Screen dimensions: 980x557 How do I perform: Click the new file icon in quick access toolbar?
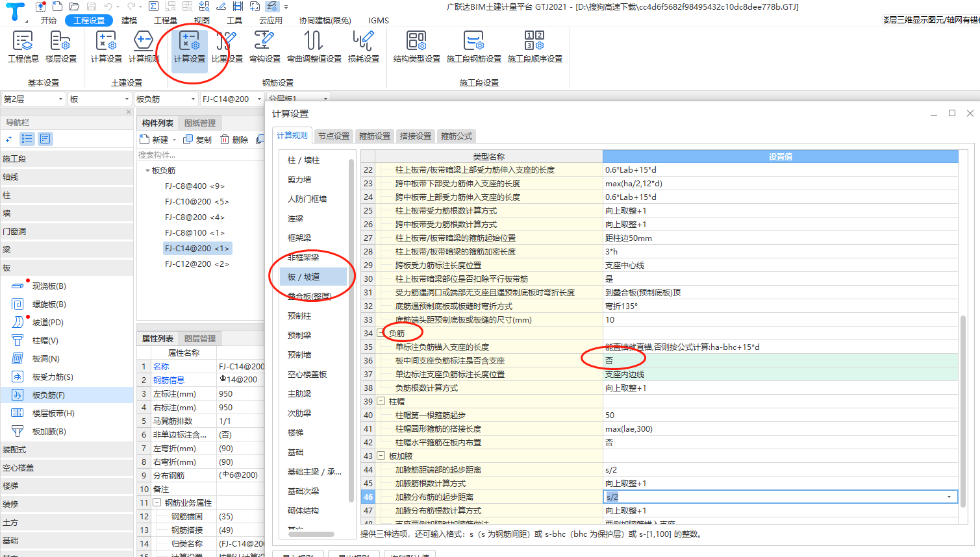pos(58,6)
